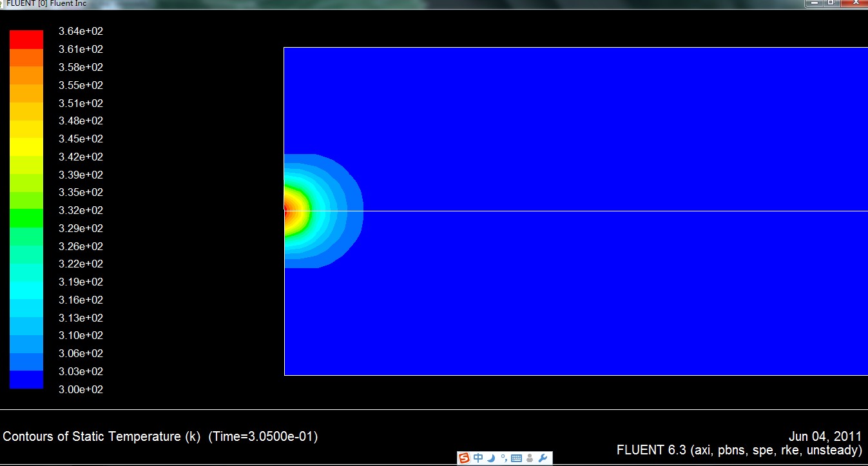Open the soft keyboard icon
This screenshot has width=868, height=466.
[516, 458]
